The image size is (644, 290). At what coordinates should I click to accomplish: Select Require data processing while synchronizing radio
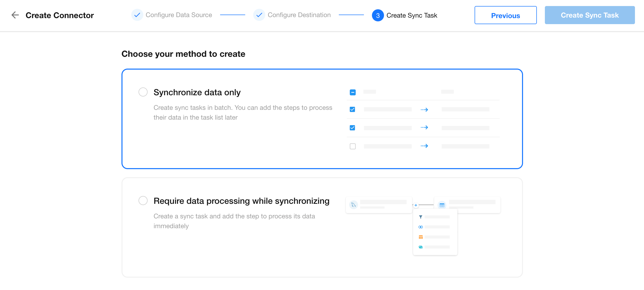pyautogui.click(x=143, y=201)
